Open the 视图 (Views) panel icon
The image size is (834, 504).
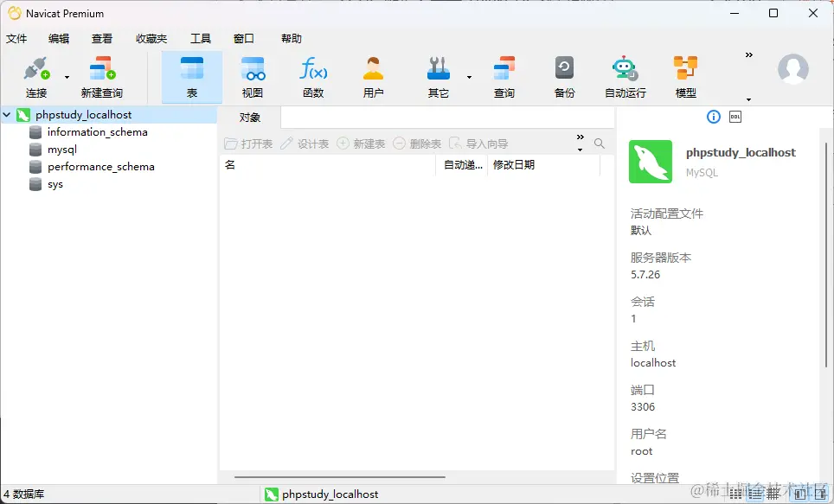[252, 75]
